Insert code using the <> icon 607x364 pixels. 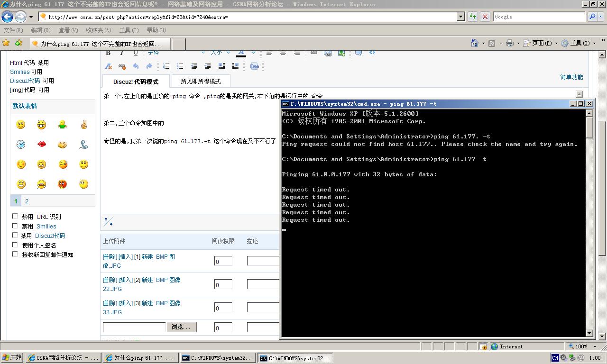372,53
